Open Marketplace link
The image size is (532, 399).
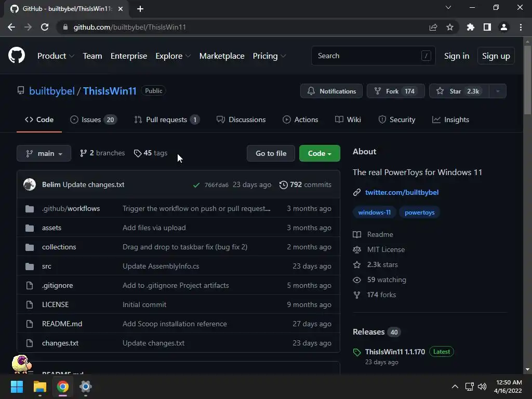(222, 56)
